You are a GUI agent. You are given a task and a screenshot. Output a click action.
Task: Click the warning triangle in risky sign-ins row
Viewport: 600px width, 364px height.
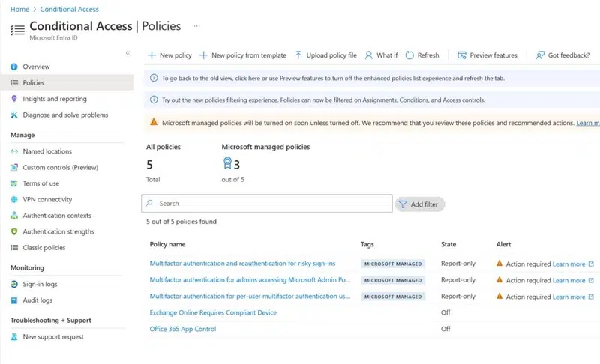coord(499,263)
